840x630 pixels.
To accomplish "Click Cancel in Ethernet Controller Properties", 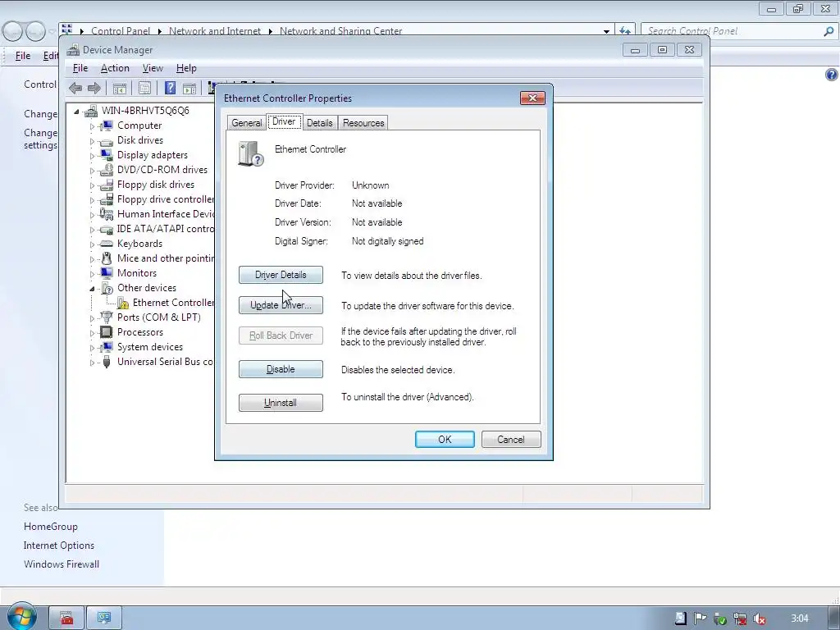I will coord(511,440).
